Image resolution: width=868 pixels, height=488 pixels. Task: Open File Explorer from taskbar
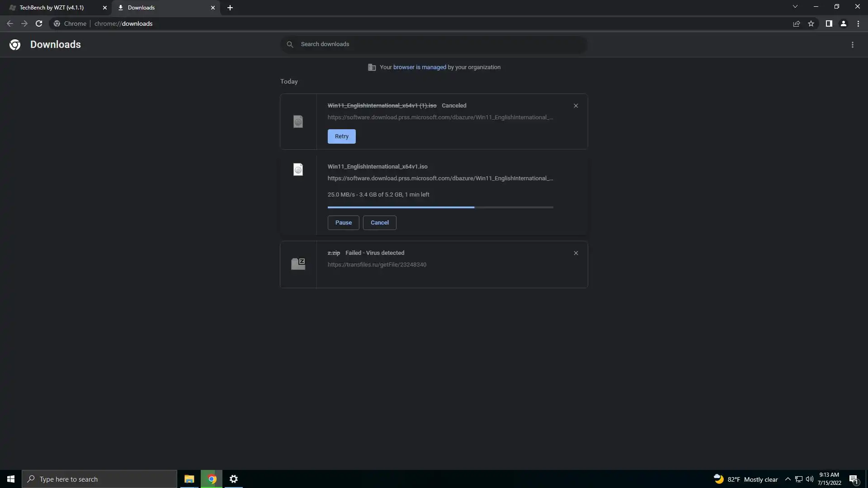[189, 479]
